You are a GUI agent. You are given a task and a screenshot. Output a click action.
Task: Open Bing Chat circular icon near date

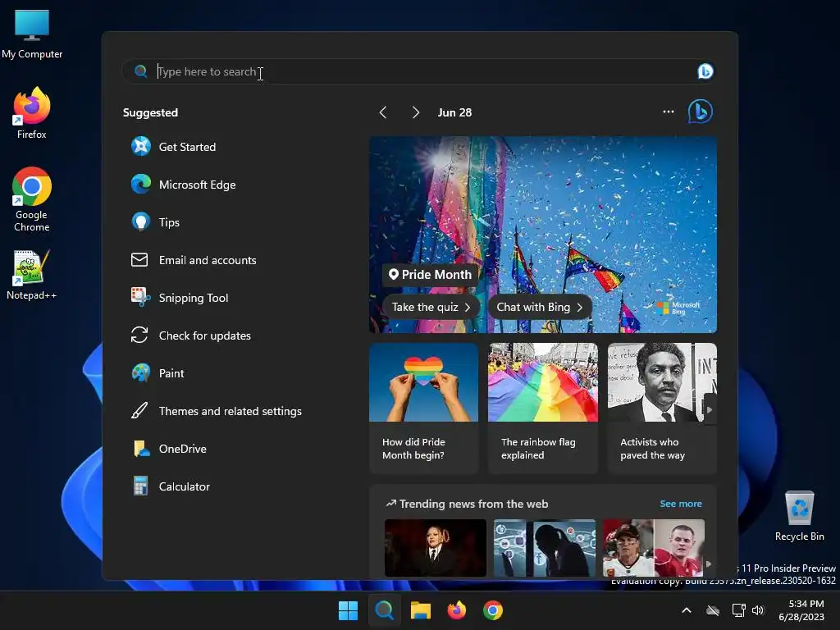click(x=701, y=112)
